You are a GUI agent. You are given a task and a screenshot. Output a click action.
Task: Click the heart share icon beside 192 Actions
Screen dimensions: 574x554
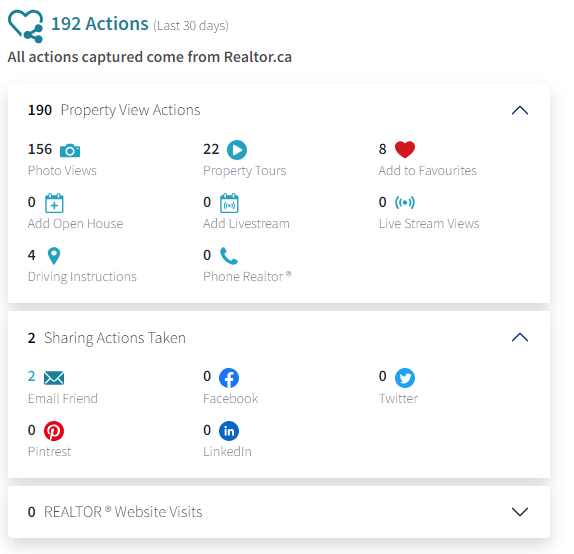(x=26, y=26)
